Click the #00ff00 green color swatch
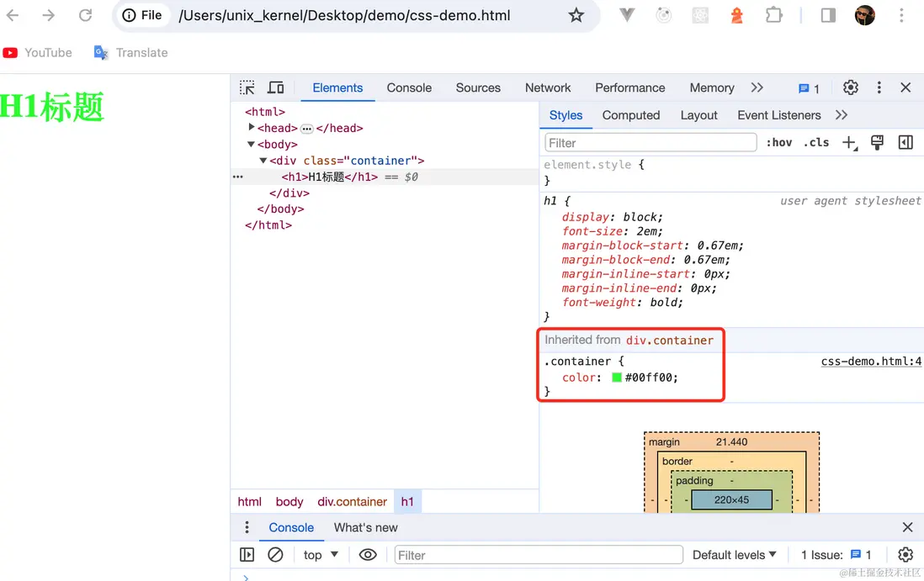Screen dimensions: 924x581 coord(616,378)
